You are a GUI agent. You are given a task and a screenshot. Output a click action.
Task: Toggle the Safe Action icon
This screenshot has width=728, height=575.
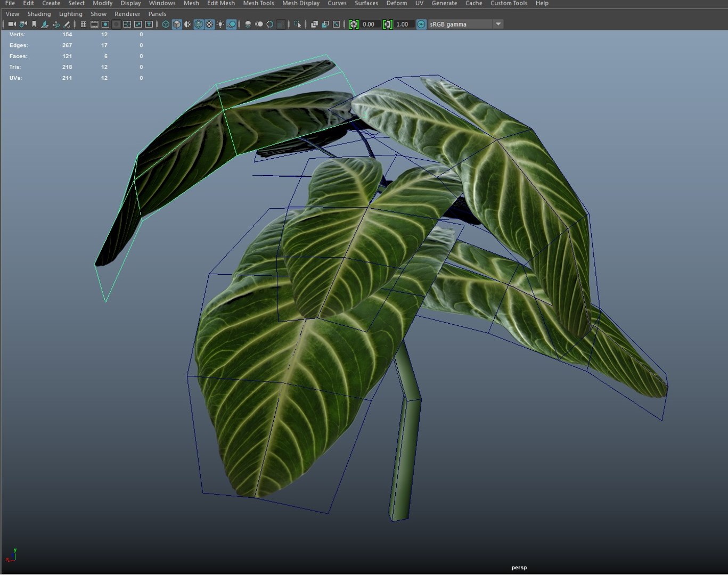138,24
